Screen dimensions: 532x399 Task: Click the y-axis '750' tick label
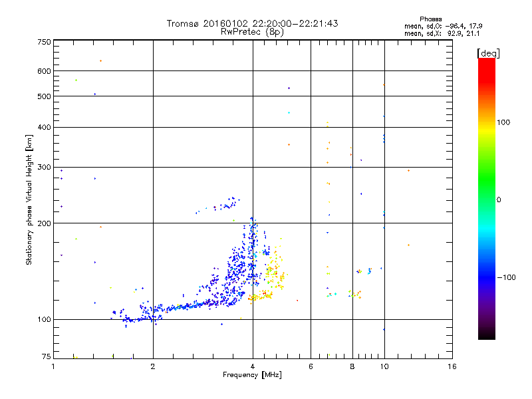coord(44,42)
